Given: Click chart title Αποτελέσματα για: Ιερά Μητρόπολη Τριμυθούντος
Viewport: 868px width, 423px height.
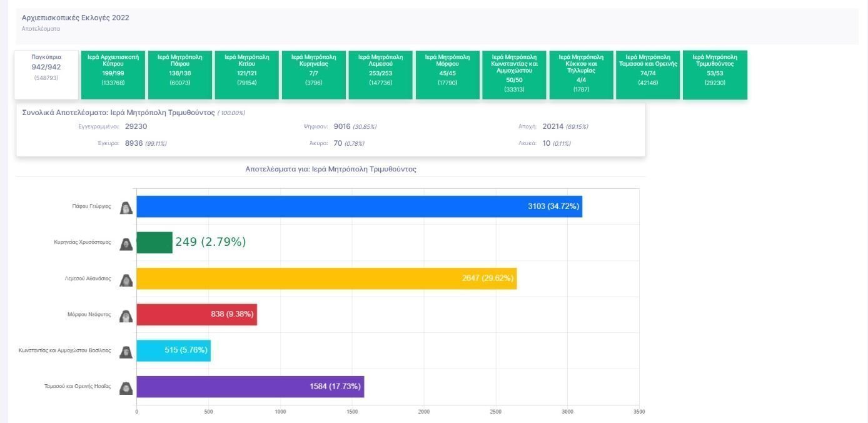Looking at the screenshot, I should coord(331,170).
